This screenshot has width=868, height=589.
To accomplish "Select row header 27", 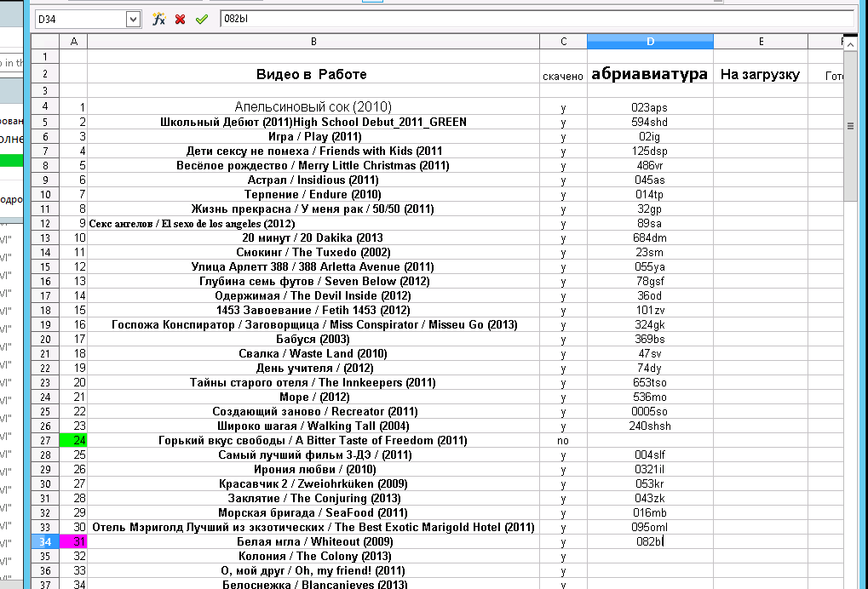I will 45,441.
